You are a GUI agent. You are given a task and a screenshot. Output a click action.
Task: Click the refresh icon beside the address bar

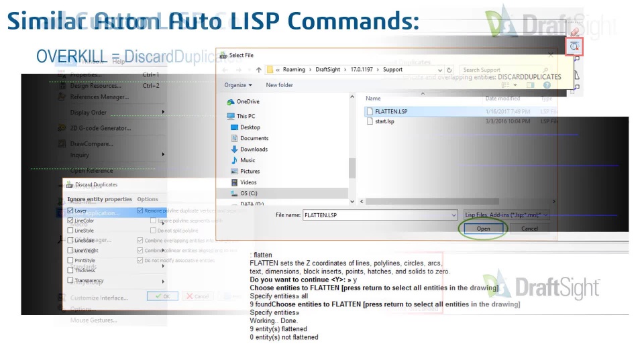click(449, 70)
